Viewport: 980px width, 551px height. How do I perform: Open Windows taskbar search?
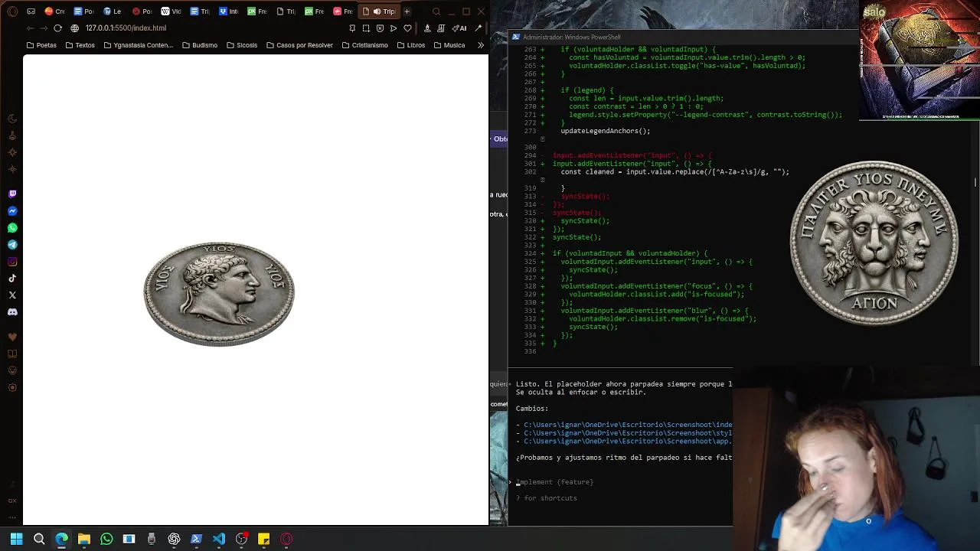tap(39, 539)
